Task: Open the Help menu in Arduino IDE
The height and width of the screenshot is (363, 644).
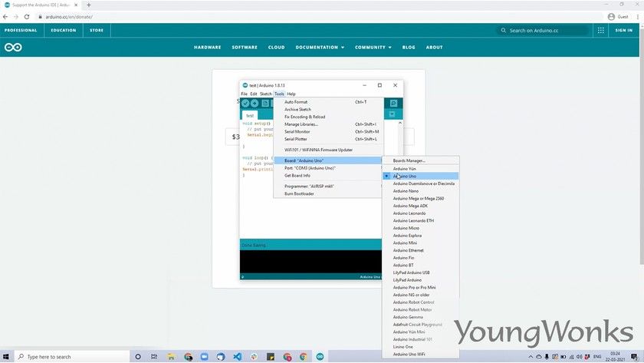Action: (291, 94)
